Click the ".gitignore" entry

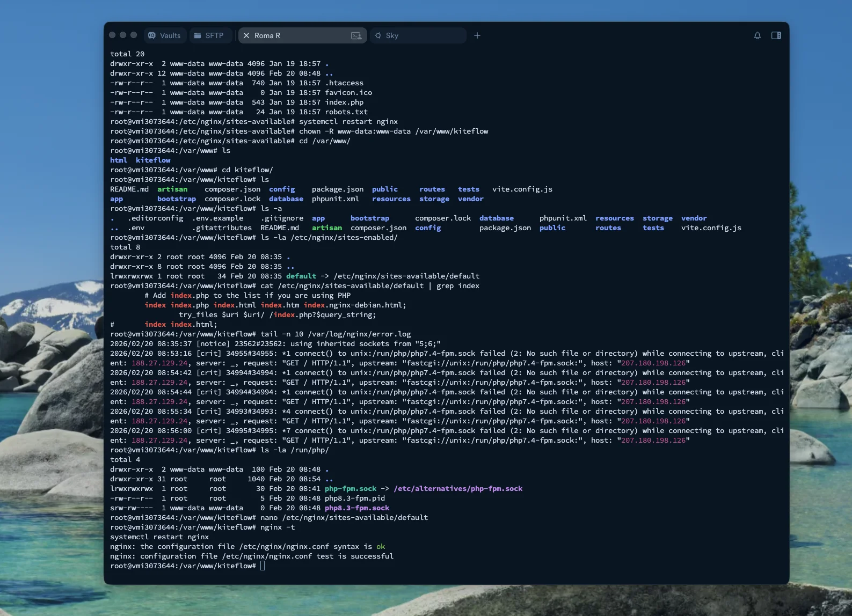point(282,218)
